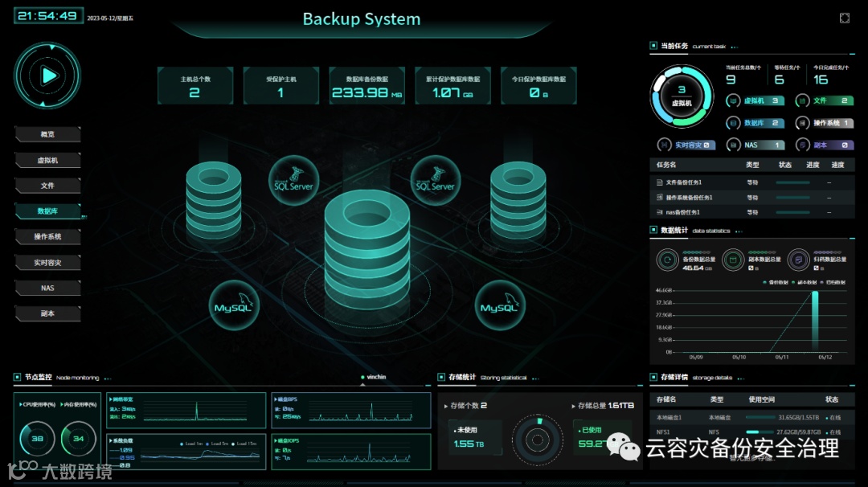Select the 本地磁盘1 storage row
Viewport: 868px width, 487px height.
[751, 417]
